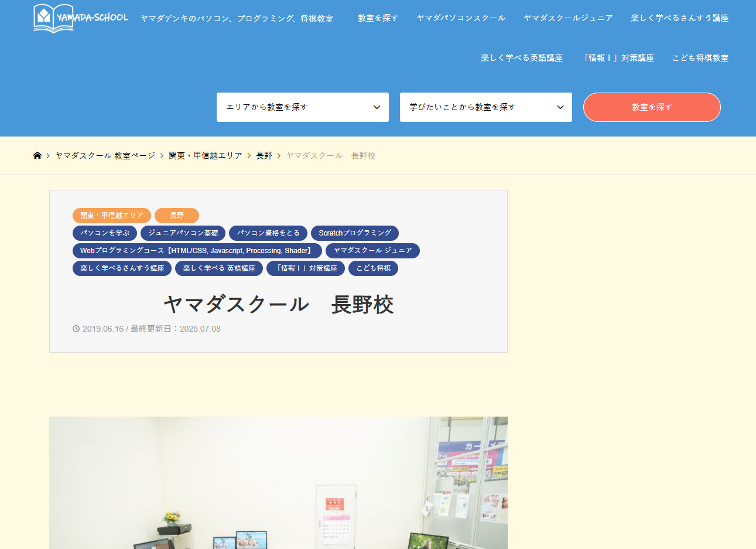Open the エリアから教室を探す dropdown

[302, 107]
